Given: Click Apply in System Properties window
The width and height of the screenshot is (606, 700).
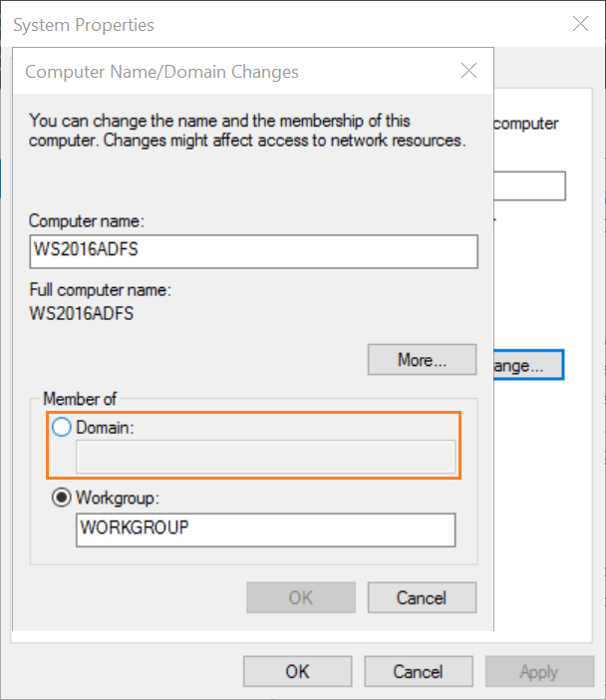Looking at the screenshot, I should tap(539, 671).
